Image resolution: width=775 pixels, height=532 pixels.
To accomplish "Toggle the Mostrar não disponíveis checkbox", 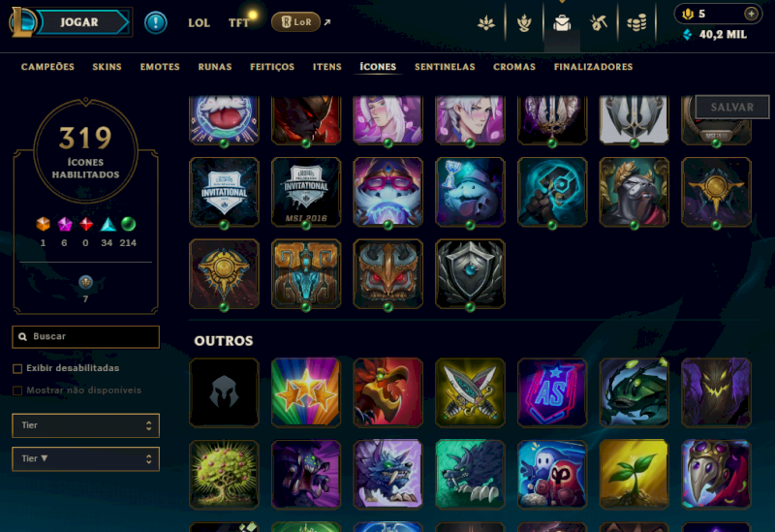I will [17, 391].
